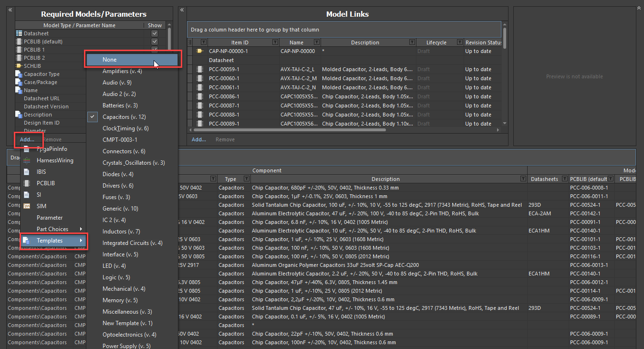This screenshot has width=644, height=349.
Task: Expand the Part Choices submenu arrow
Action: tap(81, 229)
